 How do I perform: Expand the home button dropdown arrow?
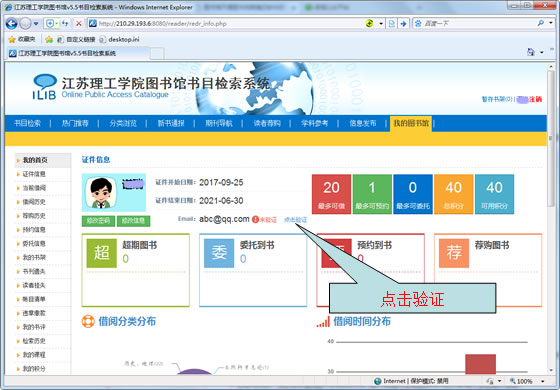(542, 52)
